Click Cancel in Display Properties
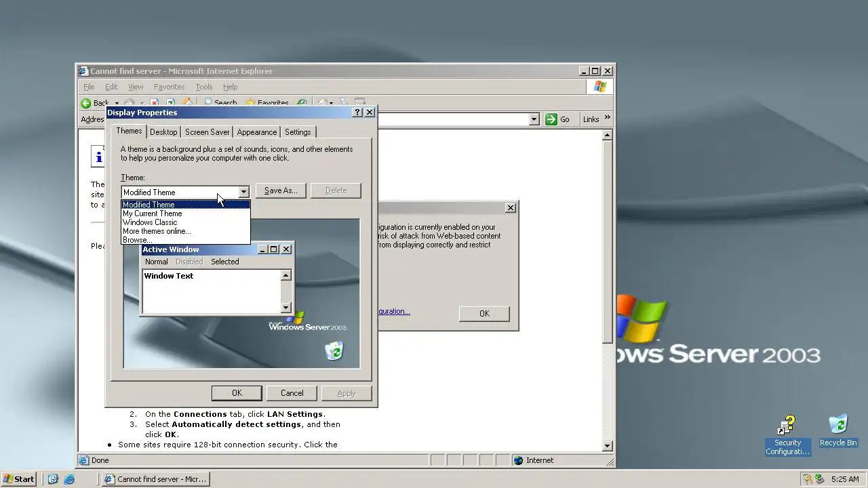This screenshot has height=488, width=868. pos(292,393)
